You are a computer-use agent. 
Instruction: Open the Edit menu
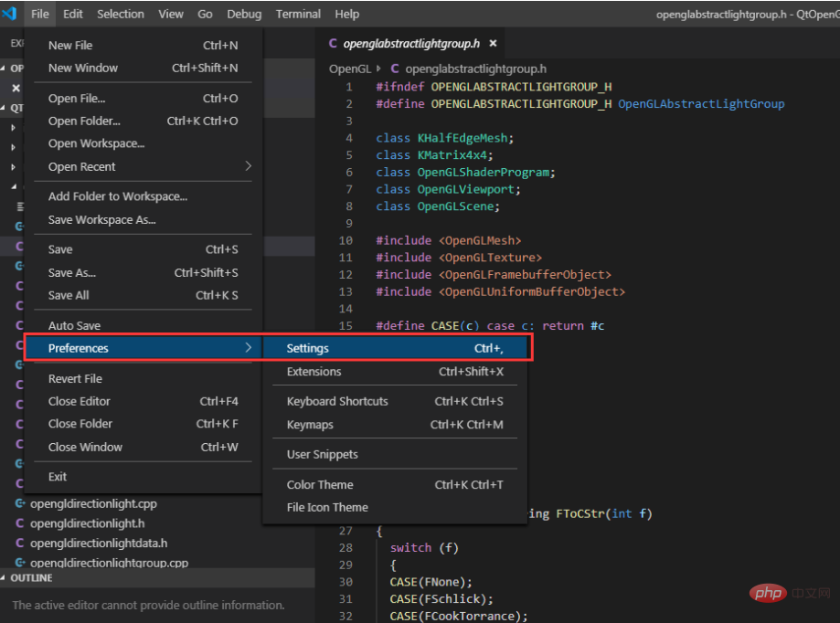pos(73,14)
